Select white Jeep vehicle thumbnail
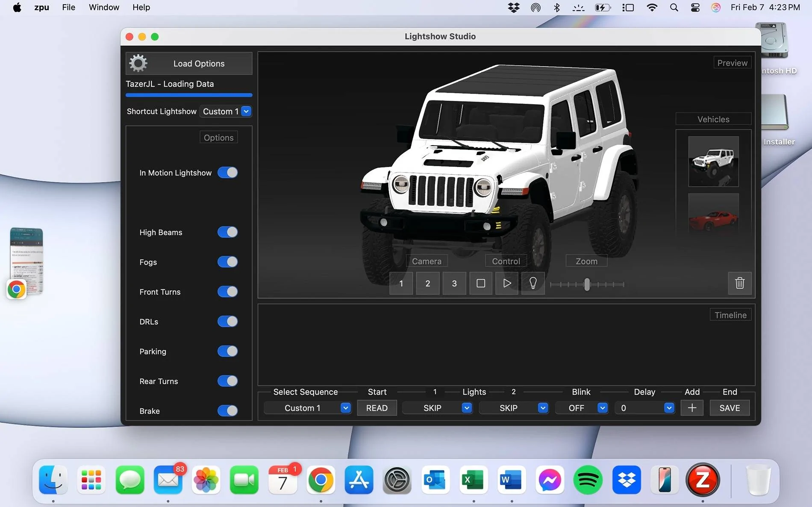This screenshot has width=812, height=507. [713, 161]
